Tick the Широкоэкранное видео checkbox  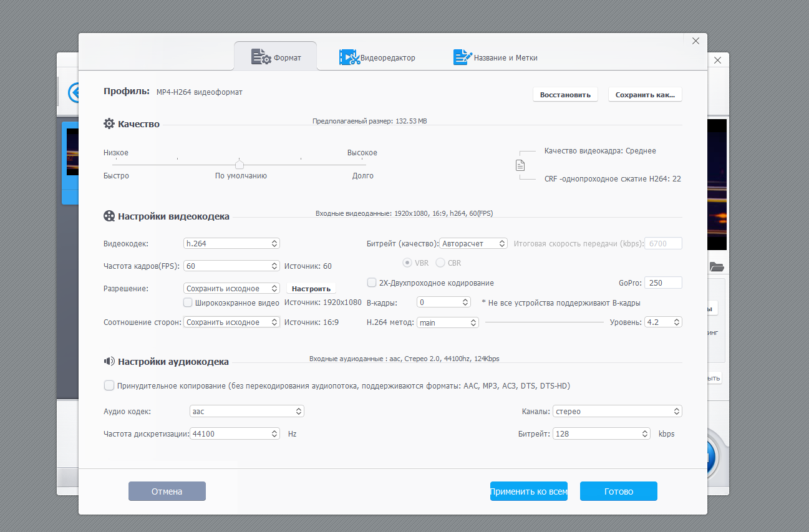click(x=188, y=302)
